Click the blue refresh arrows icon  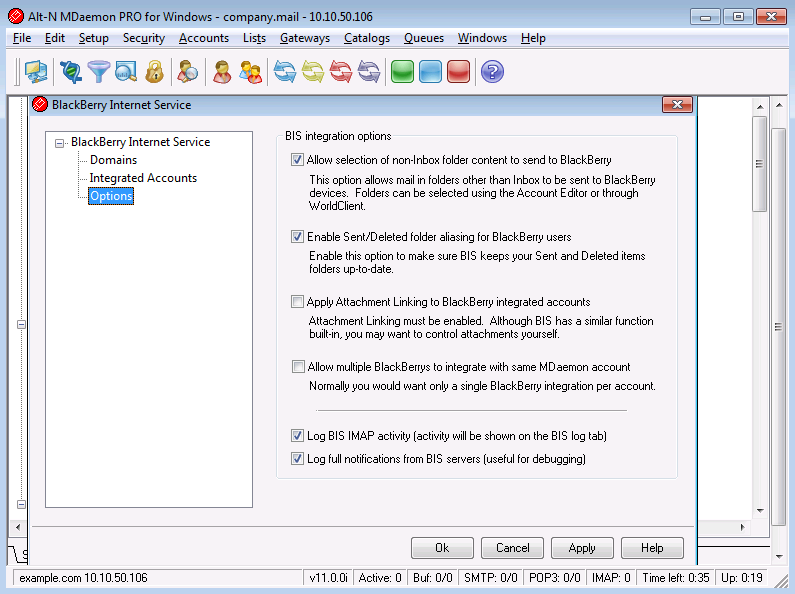285,71
